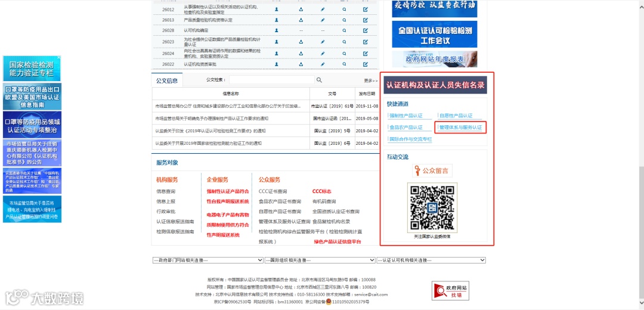Click the person icon in row 26024
This screenshot has width=644, height=310.
point(277,53)
